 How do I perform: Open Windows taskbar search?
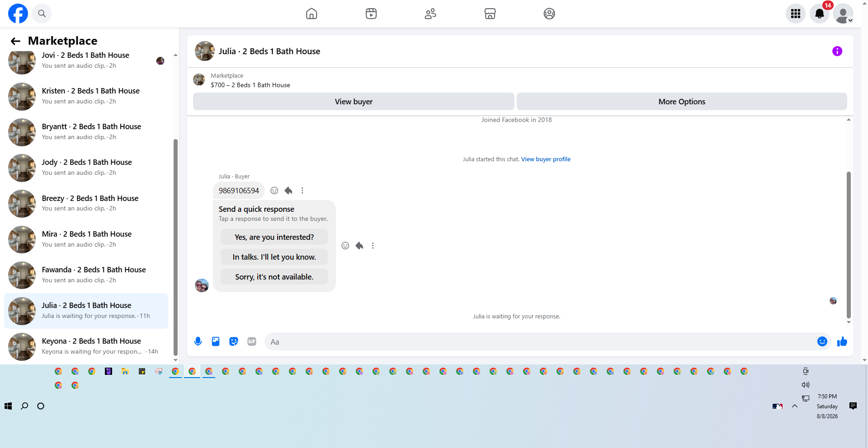[x=24, y=406]
